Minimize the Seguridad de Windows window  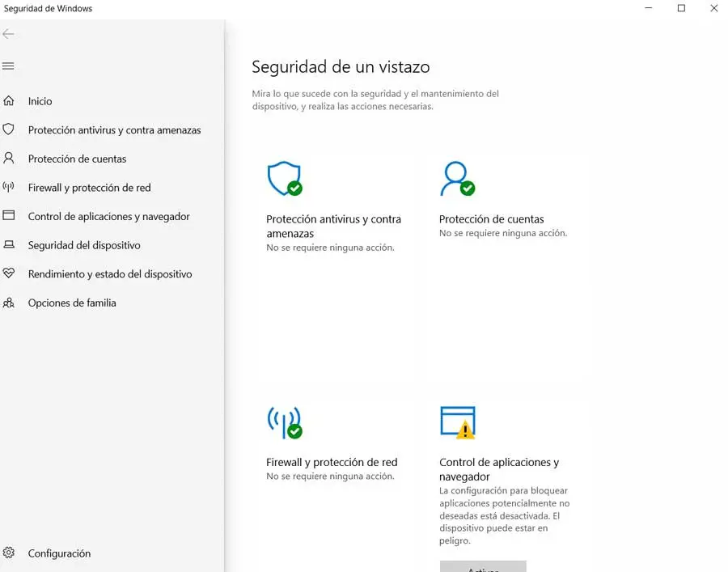tap(649, 8)
